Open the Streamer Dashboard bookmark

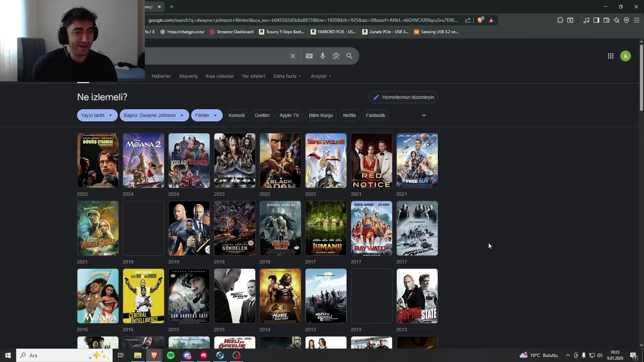click(x=231, y=32)
